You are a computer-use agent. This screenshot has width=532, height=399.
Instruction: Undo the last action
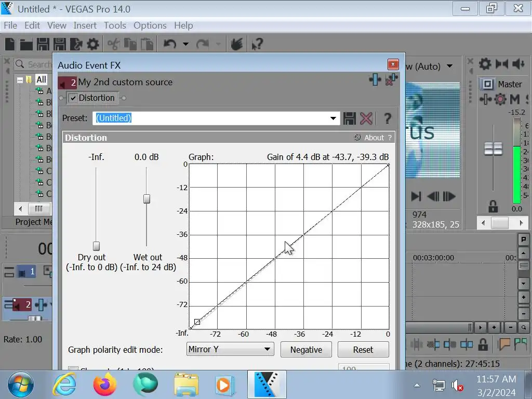(170, 44)
